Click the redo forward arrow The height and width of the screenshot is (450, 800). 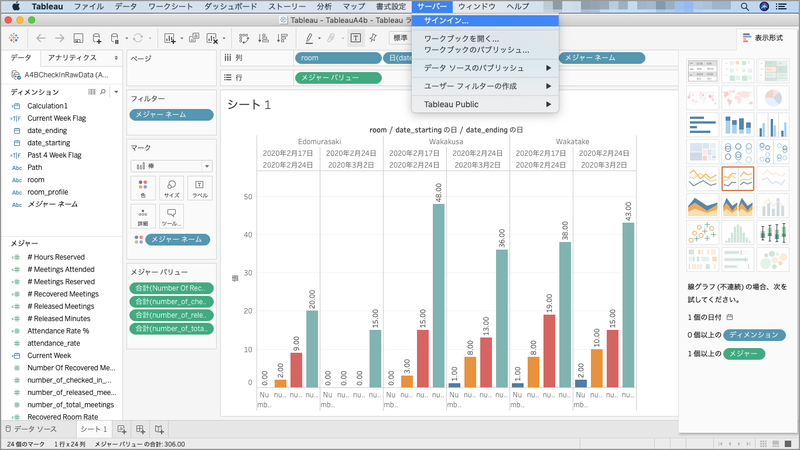click(60, 38)
